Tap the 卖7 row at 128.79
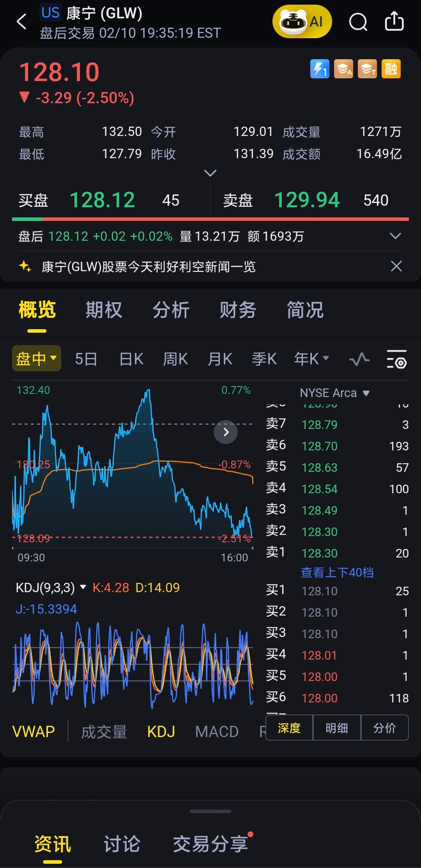Image resolution: width=421 pixels, height=868 pixels. tap(337, 424)
